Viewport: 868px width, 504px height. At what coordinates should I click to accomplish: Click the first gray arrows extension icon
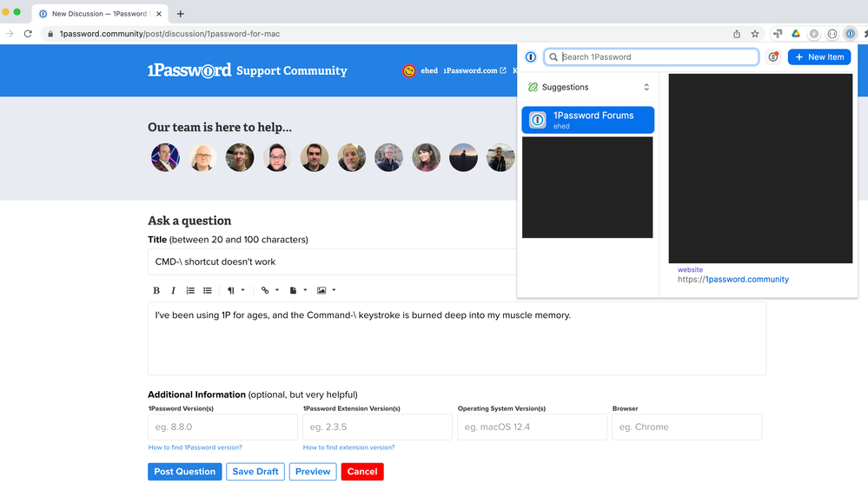pos(778,34)
